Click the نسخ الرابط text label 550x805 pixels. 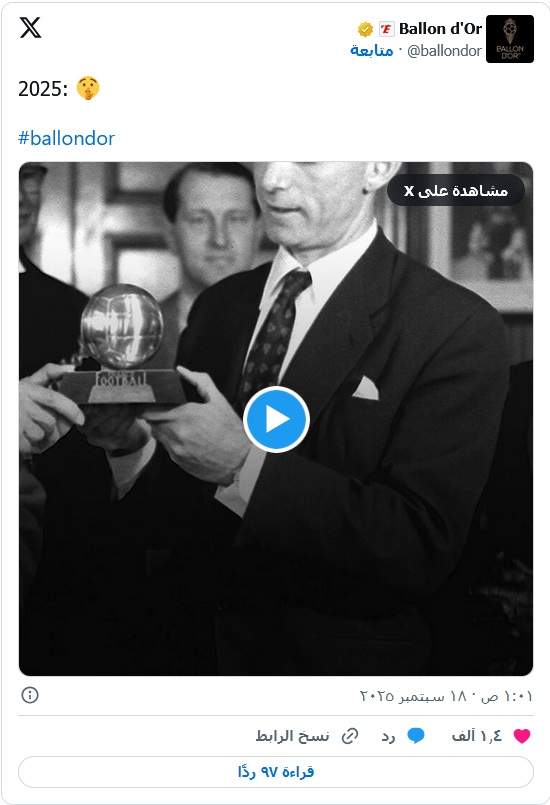pos(293,736)
